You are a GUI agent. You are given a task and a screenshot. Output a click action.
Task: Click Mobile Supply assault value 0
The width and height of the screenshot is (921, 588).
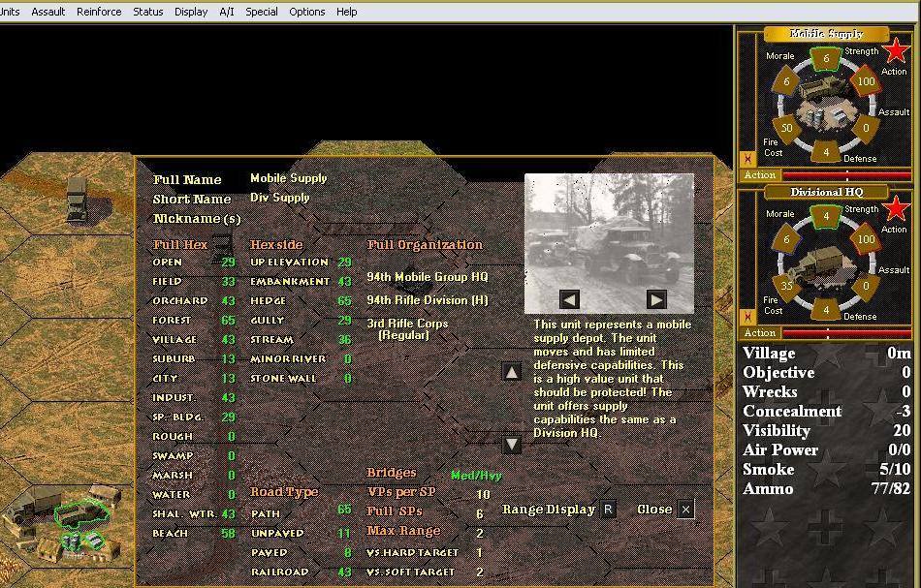tap(866, 128)
